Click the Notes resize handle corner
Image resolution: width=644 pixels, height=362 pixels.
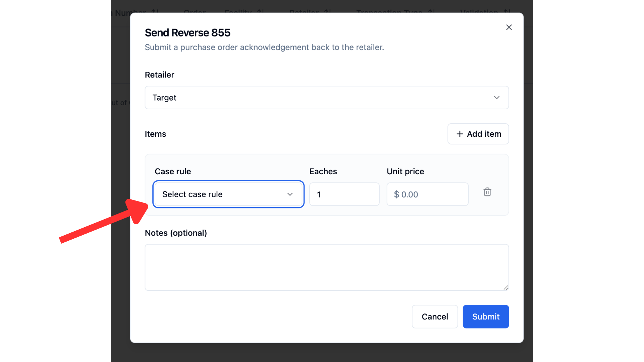point(506,288)
